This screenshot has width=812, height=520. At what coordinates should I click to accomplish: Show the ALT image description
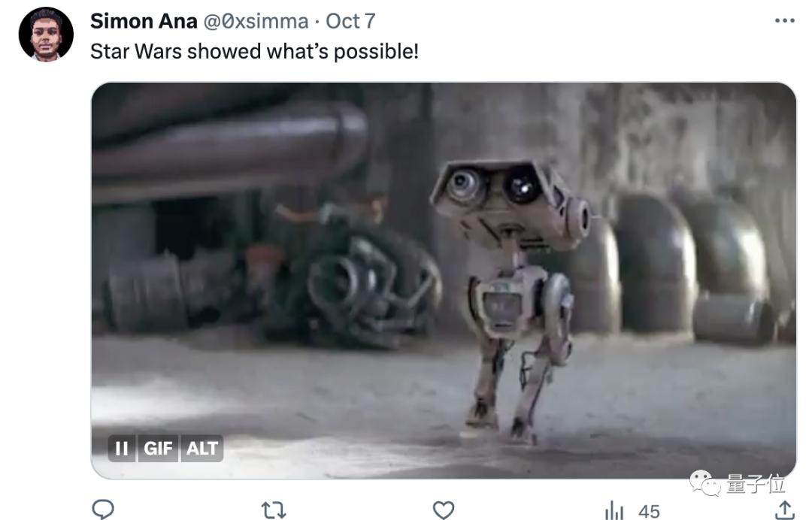coord(202,448)
